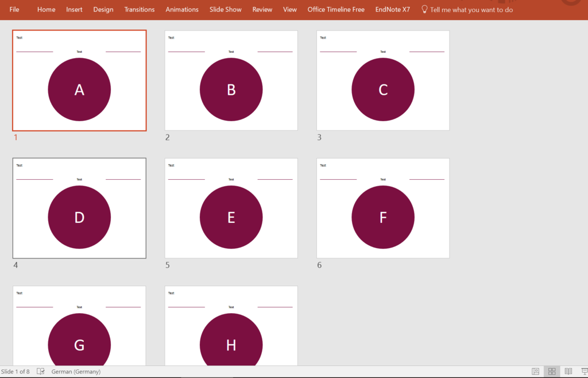
Task: Click slide number 6 label
Action: 319,265
